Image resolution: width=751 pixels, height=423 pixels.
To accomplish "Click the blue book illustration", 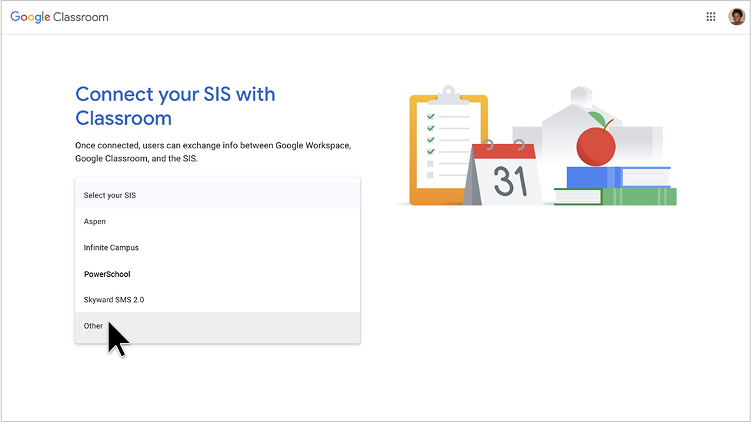I will pyautogui.click(x=618, y=177).
